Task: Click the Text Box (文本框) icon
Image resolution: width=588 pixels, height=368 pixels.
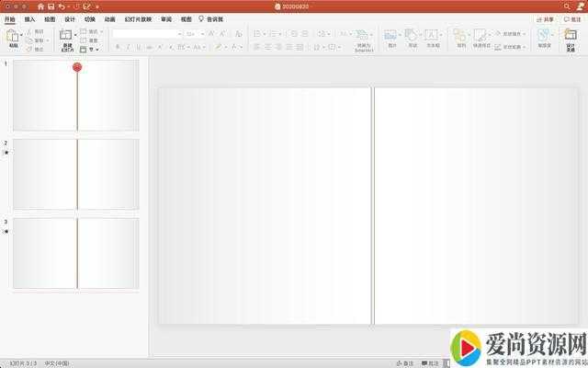Action: 433,37
